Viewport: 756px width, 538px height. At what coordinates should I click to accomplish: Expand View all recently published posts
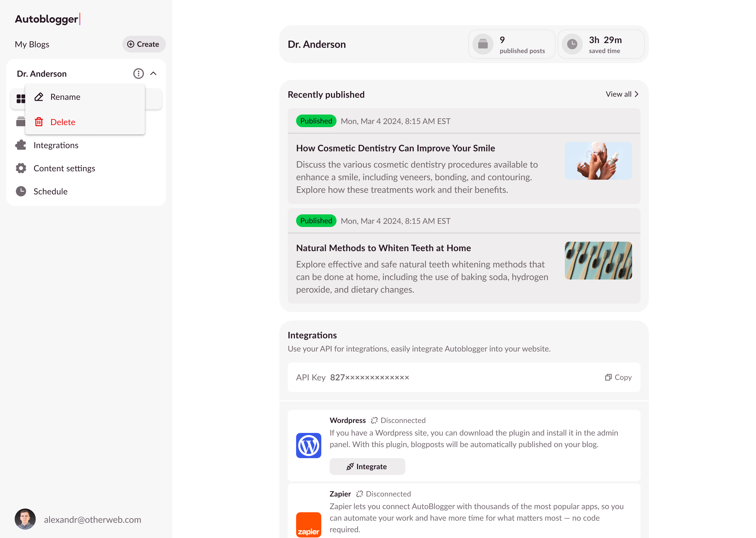point(622,94)
